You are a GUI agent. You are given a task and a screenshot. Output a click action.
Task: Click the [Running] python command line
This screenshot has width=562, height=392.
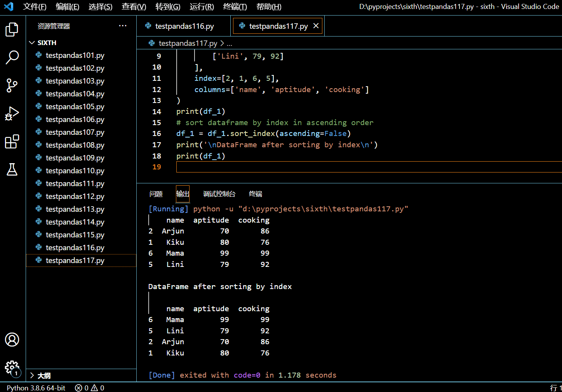(278, 209)
